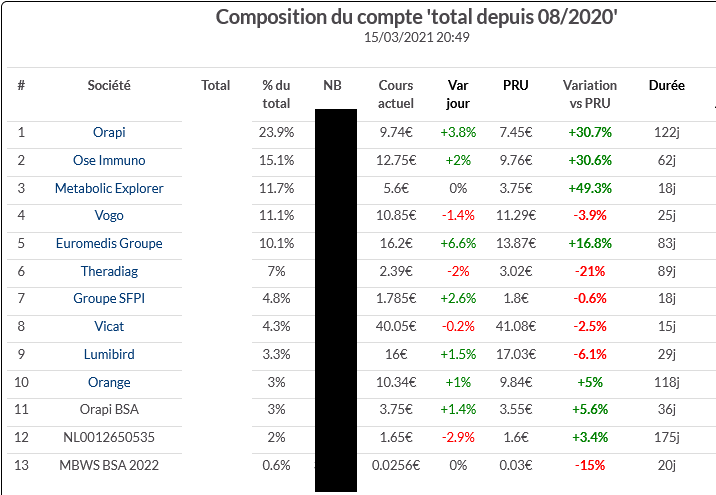Viewport: 716px width, 495px height.
Task: Open Metabolic Explorer stock page
Action: pyautogui.click(x=109, y=188)
